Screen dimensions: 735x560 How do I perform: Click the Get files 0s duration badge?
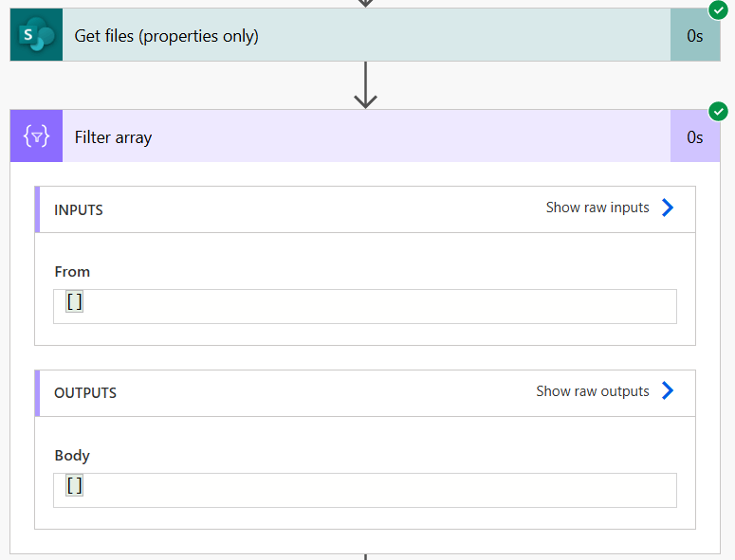click(x=695, y=36)
